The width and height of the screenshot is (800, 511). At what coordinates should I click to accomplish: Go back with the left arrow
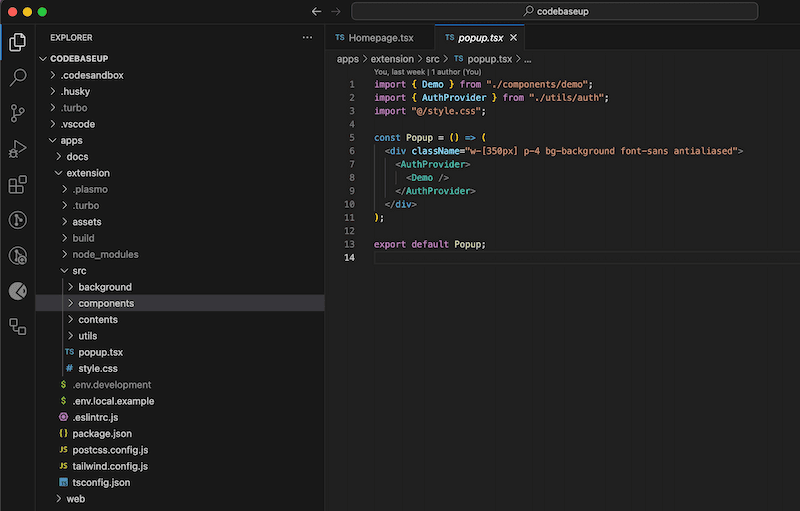[x=316, y=11]
